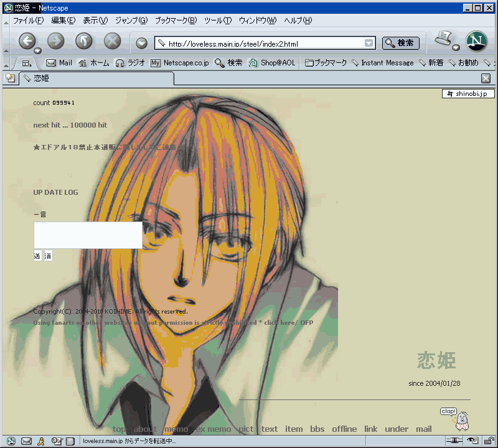Expand the URL address history dropdown

click(x=369, y=43)
